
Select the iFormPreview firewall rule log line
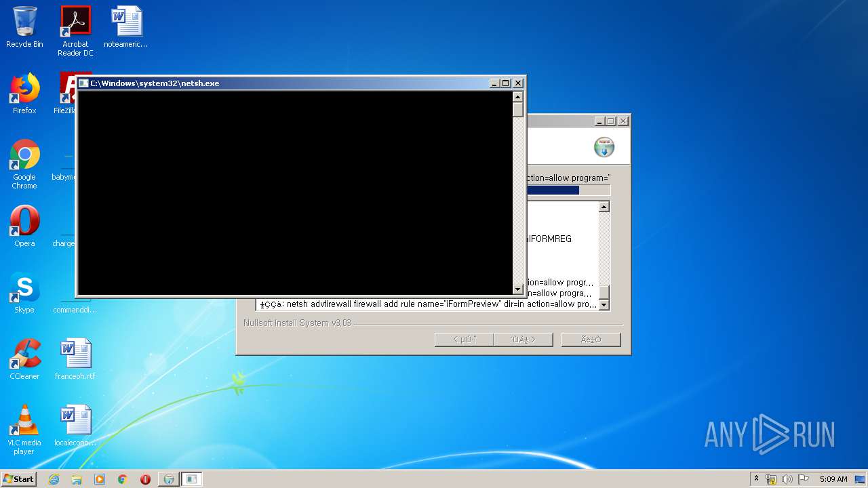429,304
